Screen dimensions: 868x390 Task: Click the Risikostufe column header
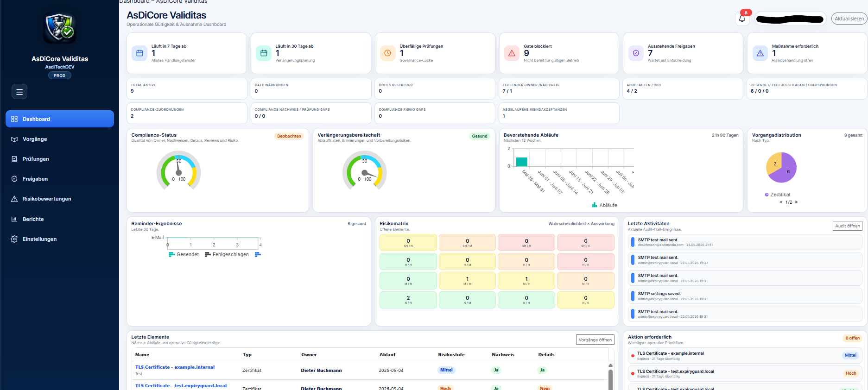click(x=451, y=355)
